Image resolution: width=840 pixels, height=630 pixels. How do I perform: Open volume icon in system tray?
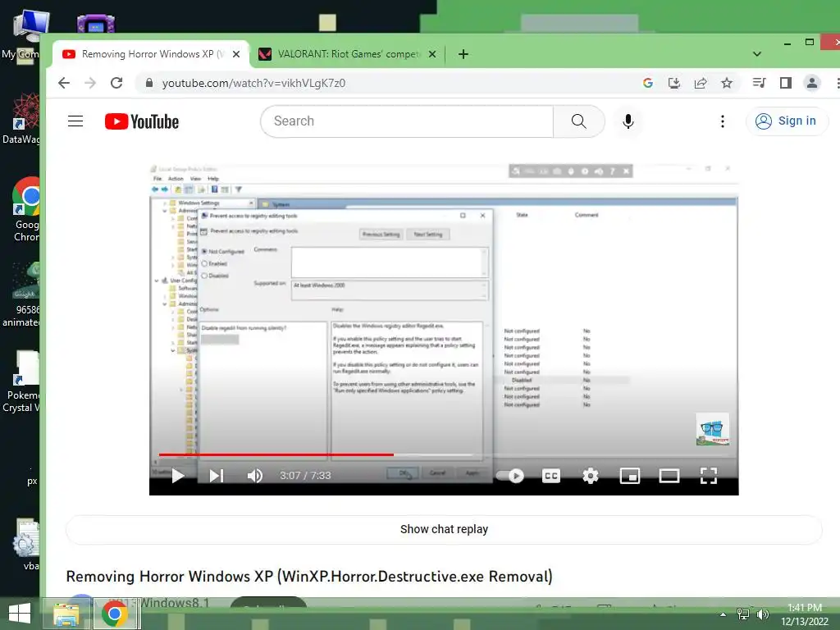click(763, 614)
